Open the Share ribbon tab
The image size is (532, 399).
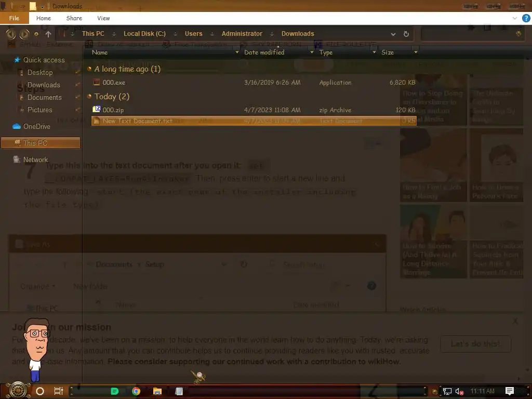pyautogui.click(x=74, y=18)
